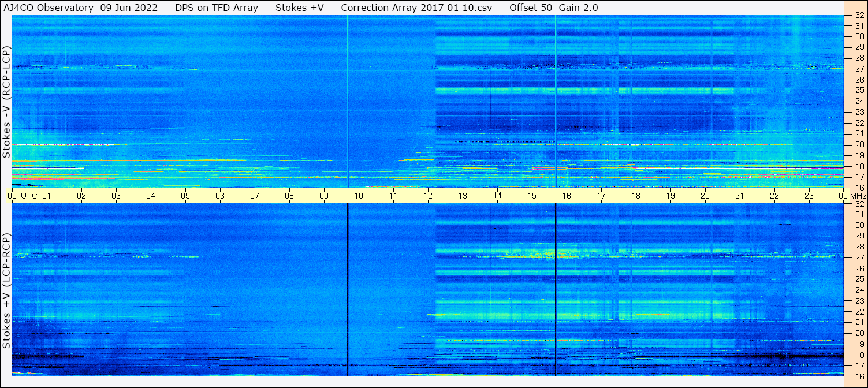Click hour 12 on the UTC time axis
The width and height of the screenshot is (868, 388).
pos(428,196)
